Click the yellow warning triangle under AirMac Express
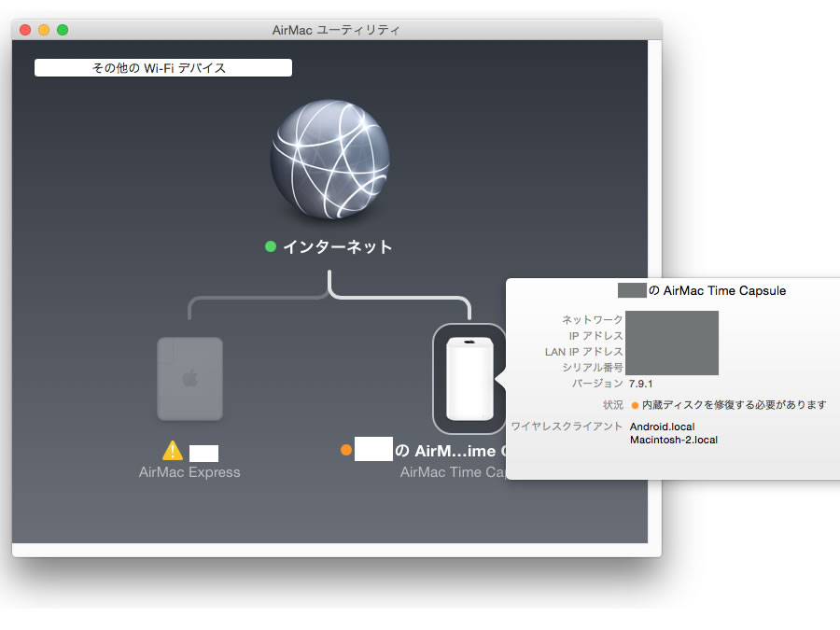The height and width of the screenshot is (630, 840). click(173, 451)
